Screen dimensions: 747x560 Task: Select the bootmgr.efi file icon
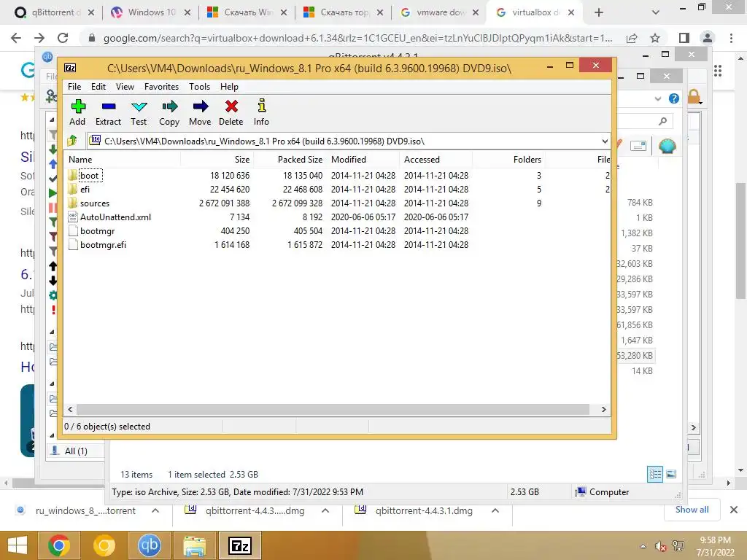[72, 244]
